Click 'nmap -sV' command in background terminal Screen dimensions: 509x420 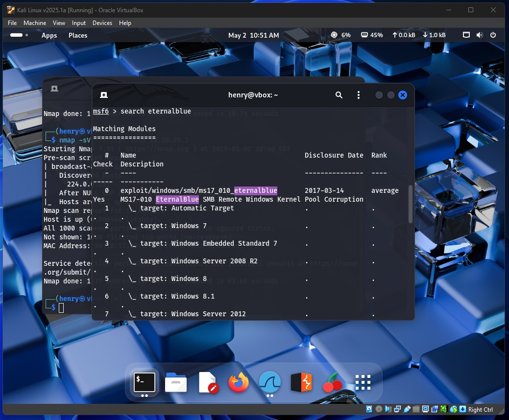75,140
